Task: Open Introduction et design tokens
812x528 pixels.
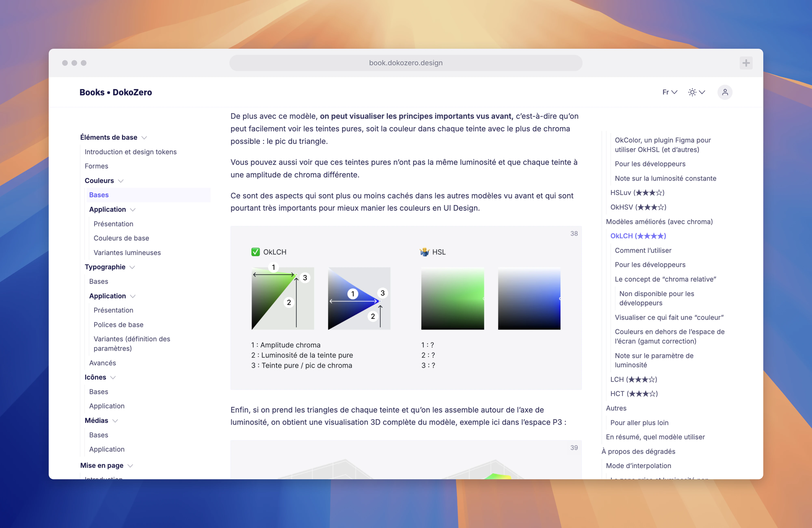Action: [x=131, y=152]
